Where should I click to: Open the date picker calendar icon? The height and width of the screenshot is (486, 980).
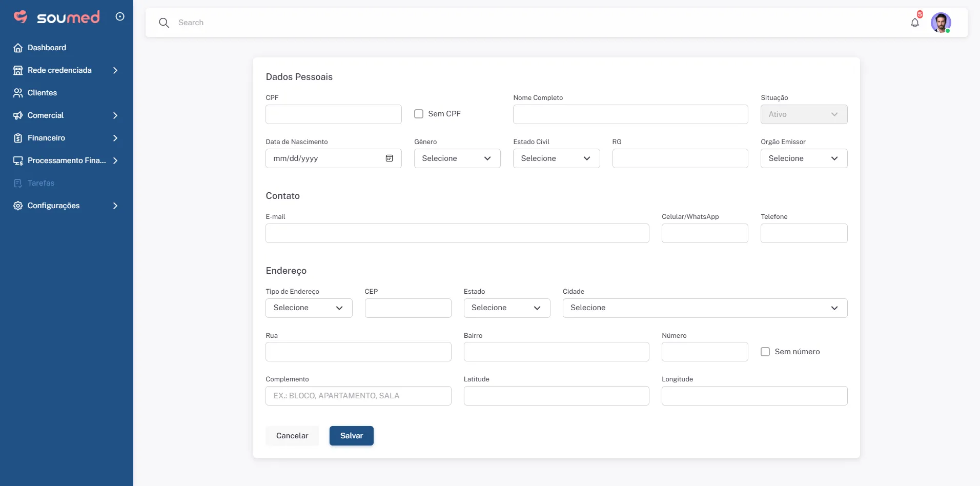[x=390, y=158]
